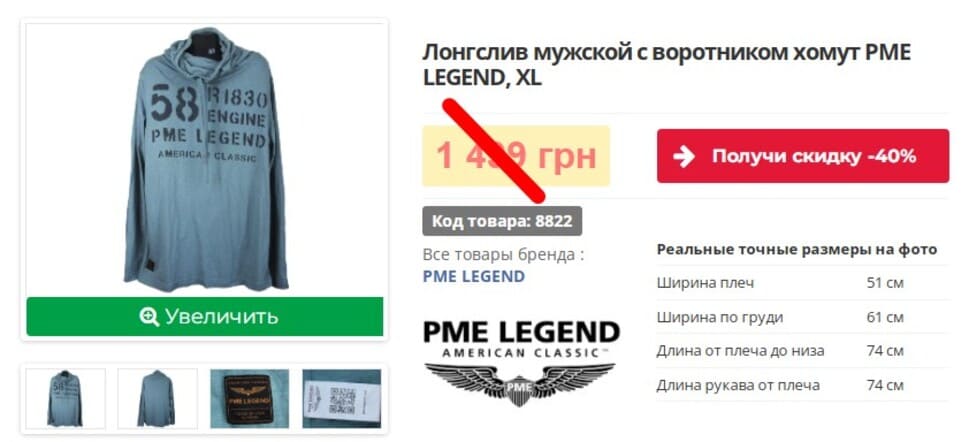Show the PME Legend patch label thumbnail

(249, 398)
